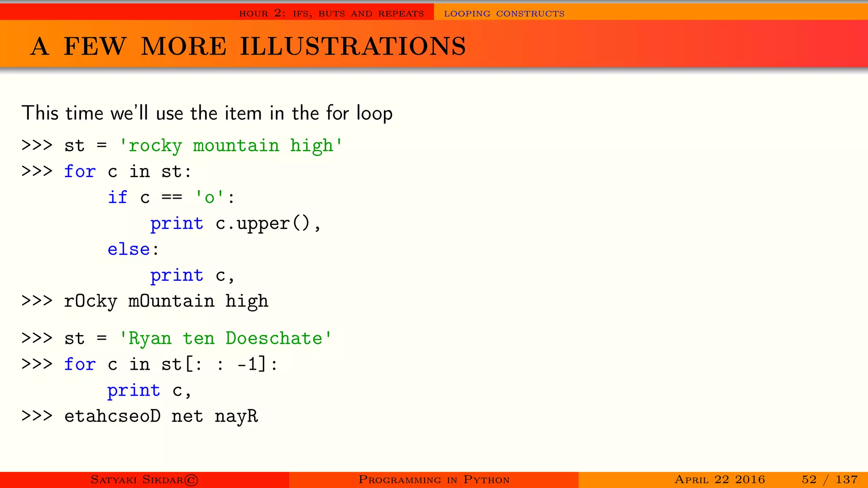Screen dimensions: 868x488
Task: Select the line if c == 'o':
Action: pos(171,197)
